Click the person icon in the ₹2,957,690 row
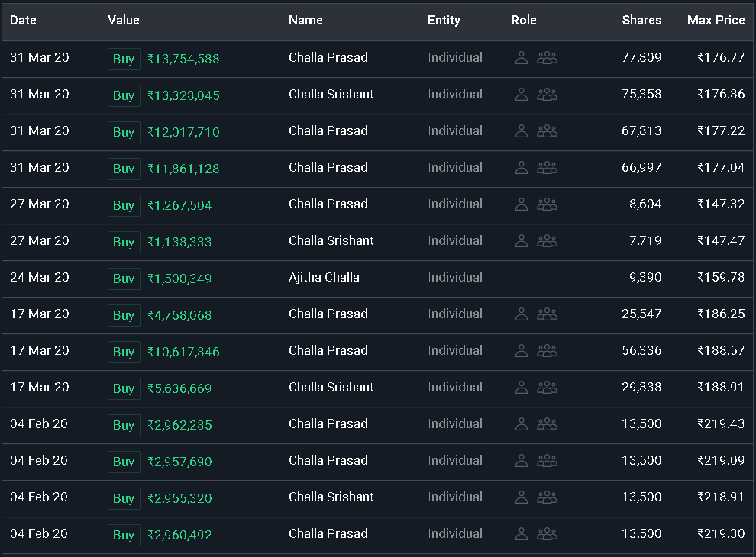Image resolution: width=756 pixels, height=557 pixels. point(522,461)
